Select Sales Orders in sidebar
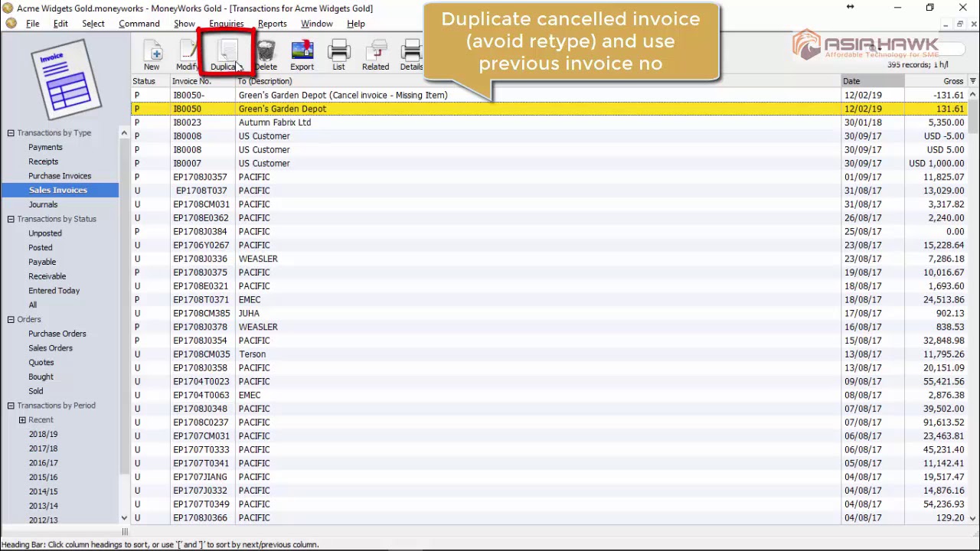Screen dimensions: 980x551 point(51,348)
